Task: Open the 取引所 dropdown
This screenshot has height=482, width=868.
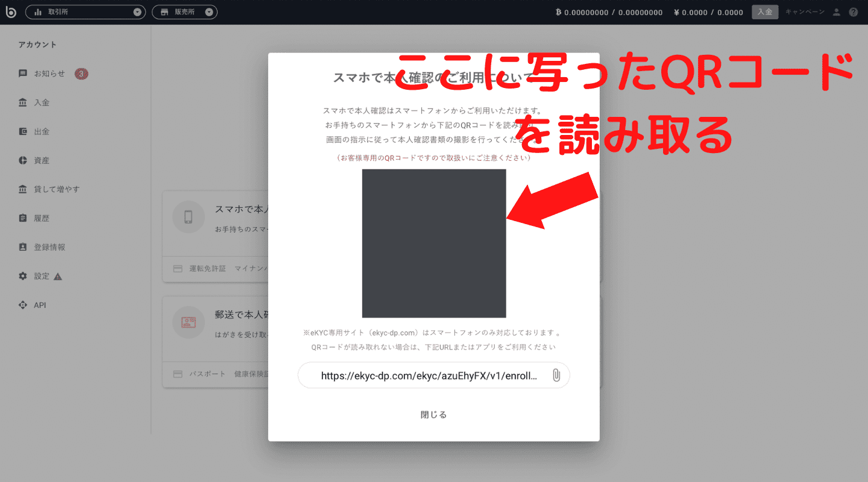Action: coord(86,12)
